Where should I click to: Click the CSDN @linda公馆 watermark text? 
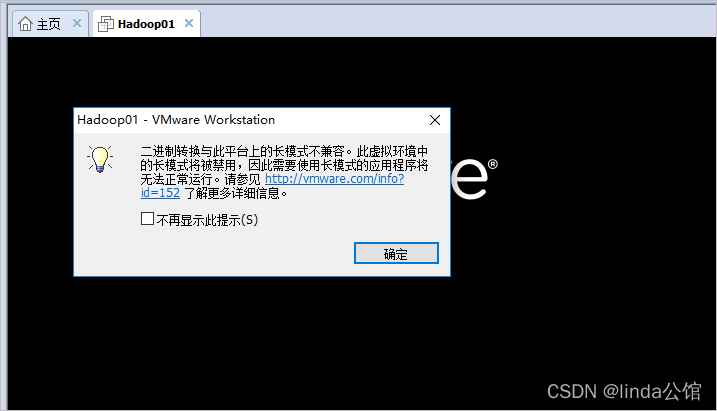coord(624,391)
